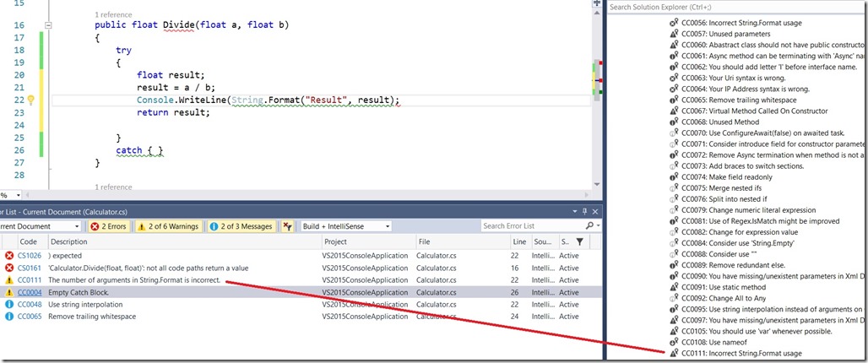Toggle the 2 of 3 Messages filter

[x=241, y=226]
